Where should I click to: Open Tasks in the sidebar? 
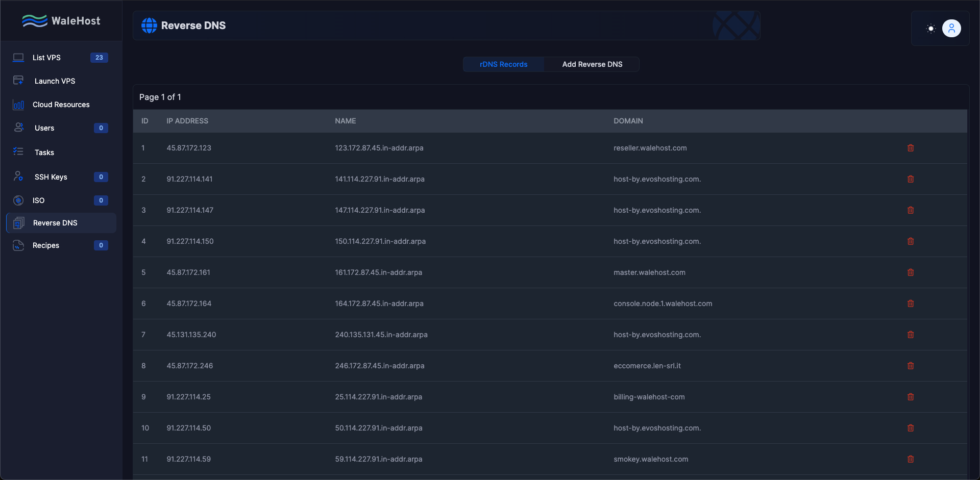tap(61, 153)
